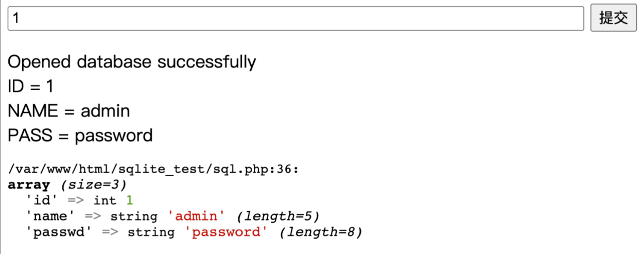Click the "int" type label
Viewport: 644px width, 254px height.
coord(106,200)
